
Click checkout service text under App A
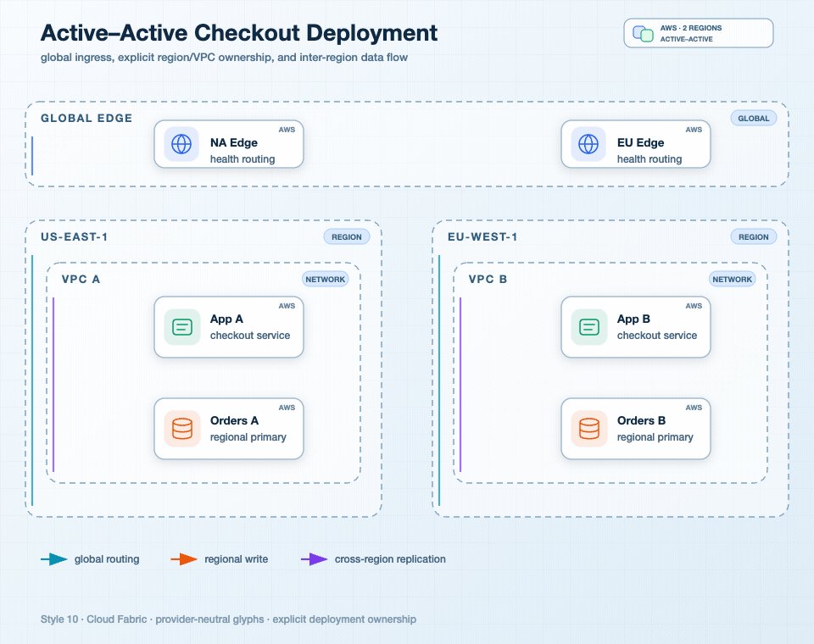250,336
